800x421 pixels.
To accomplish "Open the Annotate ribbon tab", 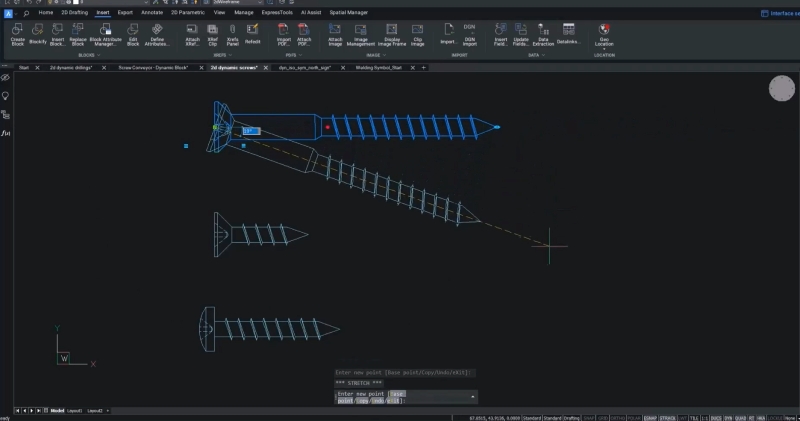I will point(152,12).
